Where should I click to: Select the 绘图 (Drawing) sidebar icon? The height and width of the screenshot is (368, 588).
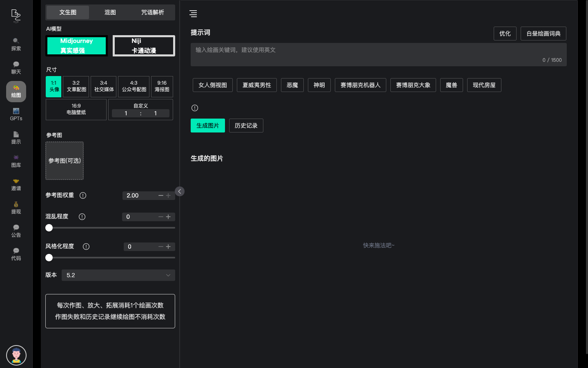pos(16,91)
